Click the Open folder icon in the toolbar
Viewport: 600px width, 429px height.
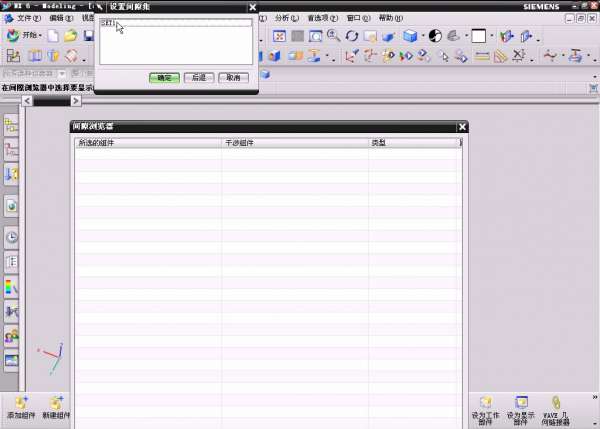pyautogui.click(x=70, y=36)
